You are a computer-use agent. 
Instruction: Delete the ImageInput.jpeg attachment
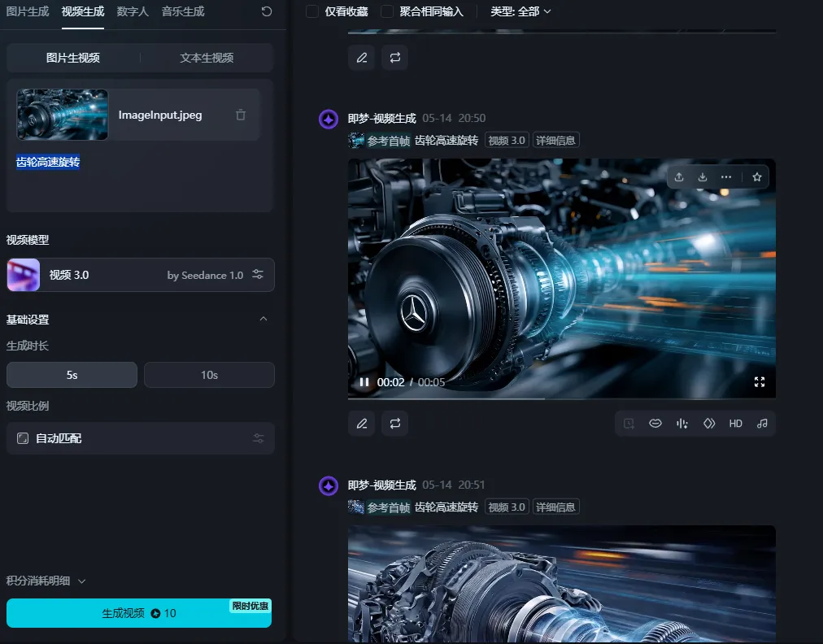pos(240,115)
